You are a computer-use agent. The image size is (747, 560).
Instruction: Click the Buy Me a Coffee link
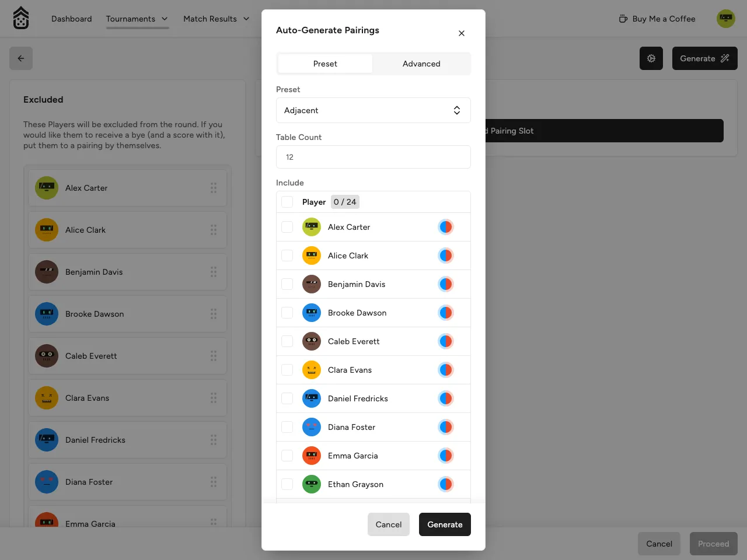(657, 19)
